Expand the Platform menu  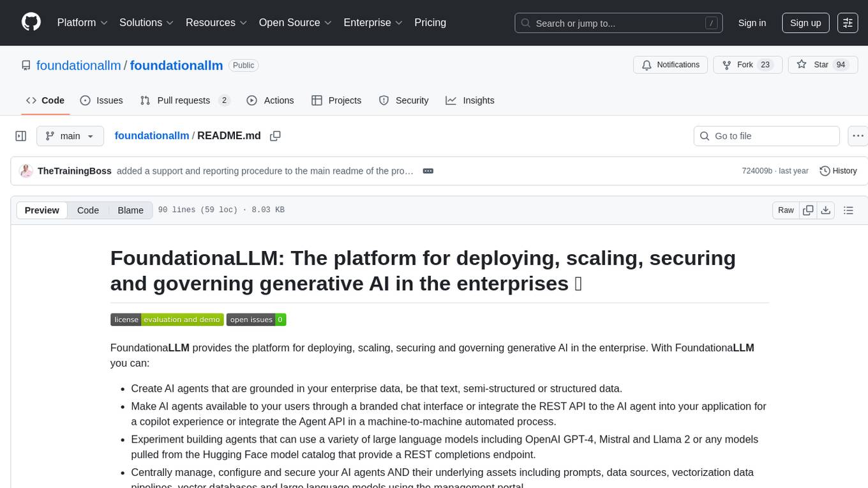coord(82,22)
